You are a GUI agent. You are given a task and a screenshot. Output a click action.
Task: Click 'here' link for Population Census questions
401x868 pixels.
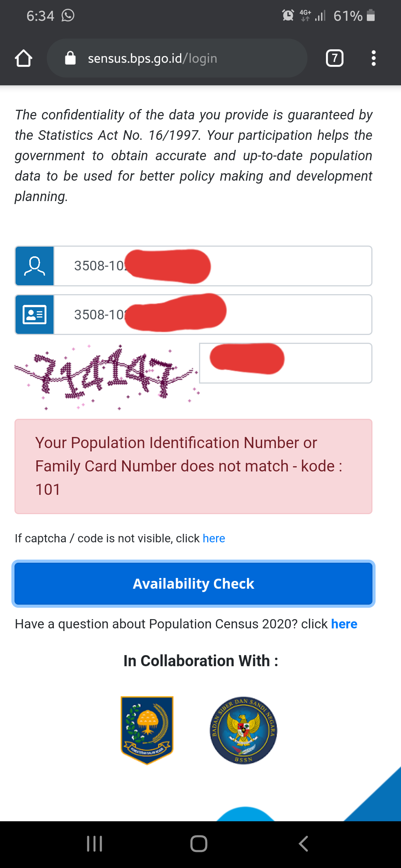tap(344, 624)
